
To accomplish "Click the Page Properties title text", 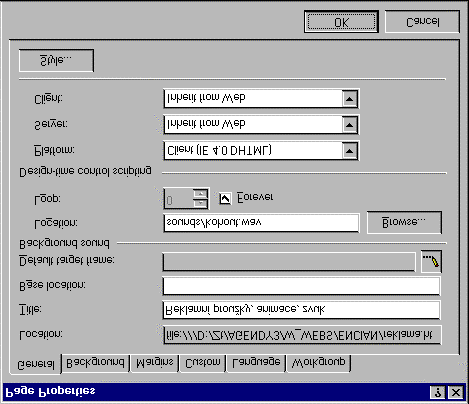I will tap(51, 392).
